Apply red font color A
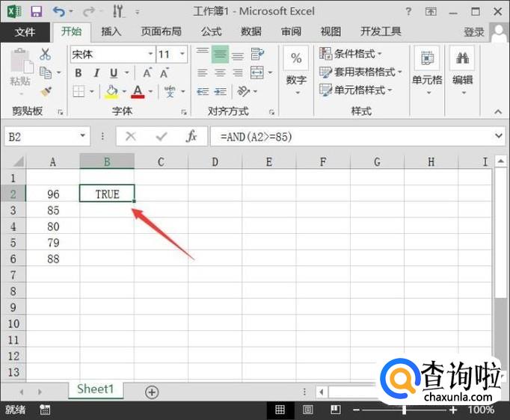Screen dimensions: 510x420 (138, 92)
